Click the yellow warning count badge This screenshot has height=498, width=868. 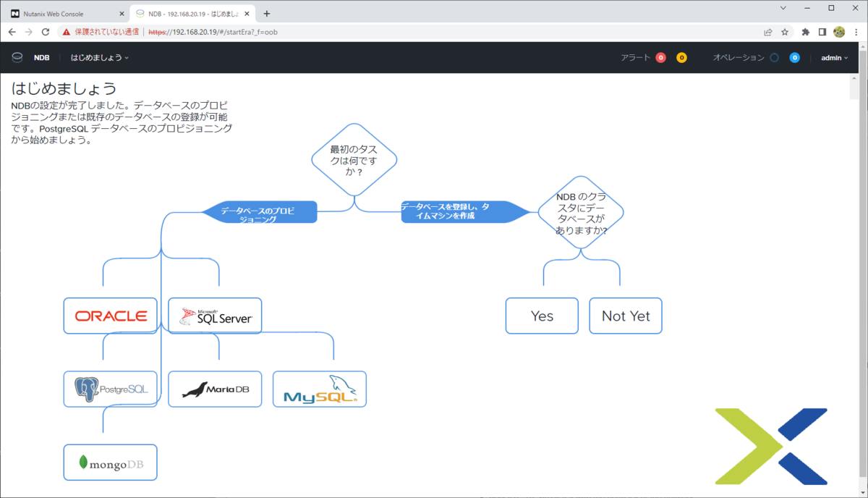(x=681, y=58)
